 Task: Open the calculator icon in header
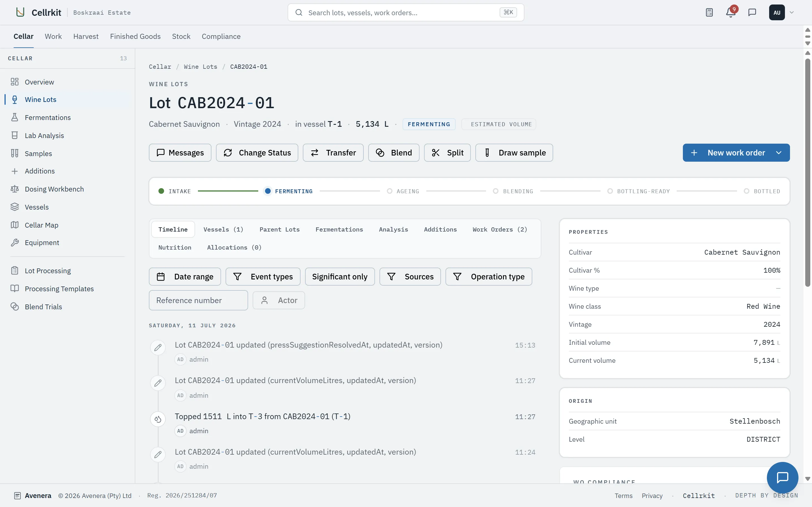(x=709, y=12)
